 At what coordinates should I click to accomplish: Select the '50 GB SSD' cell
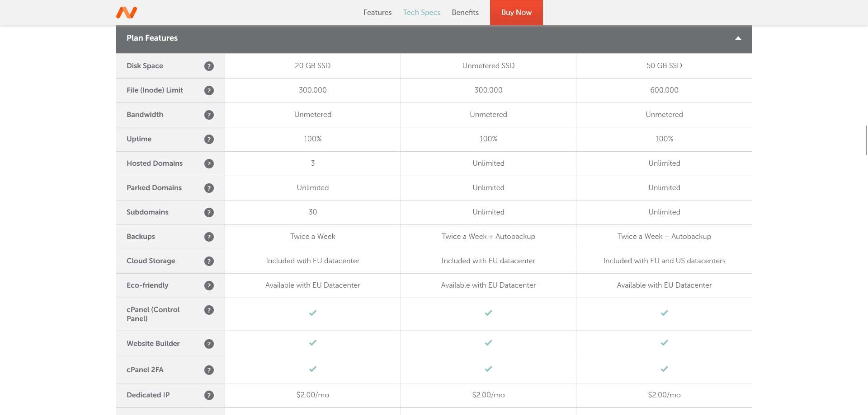coord(664,65)
